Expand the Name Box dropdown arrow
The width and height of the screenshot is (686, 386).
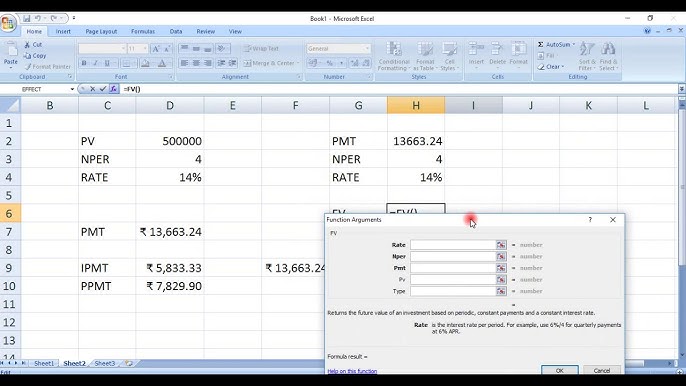tap(72, 89)
